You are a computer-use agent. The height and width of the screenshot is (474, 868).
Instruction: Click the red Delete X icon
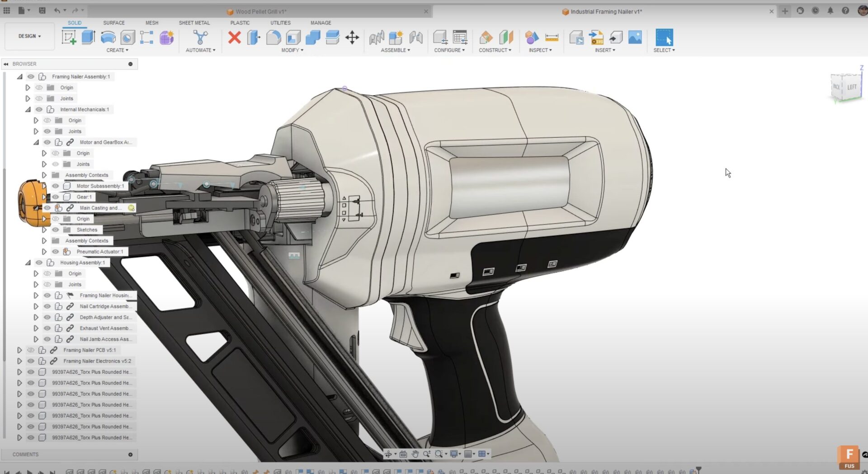tap(234, 38)
